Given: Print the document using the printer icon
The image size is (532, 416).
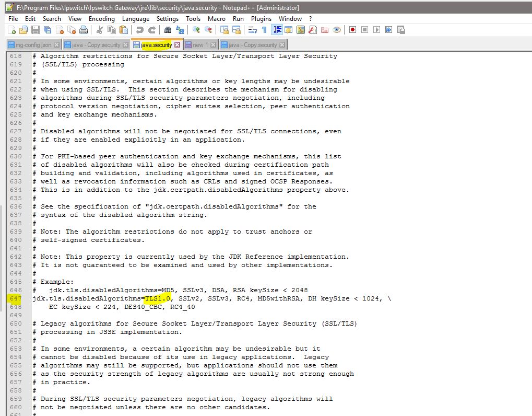Looking at the screenshot, I should click(x=84, y=30).
